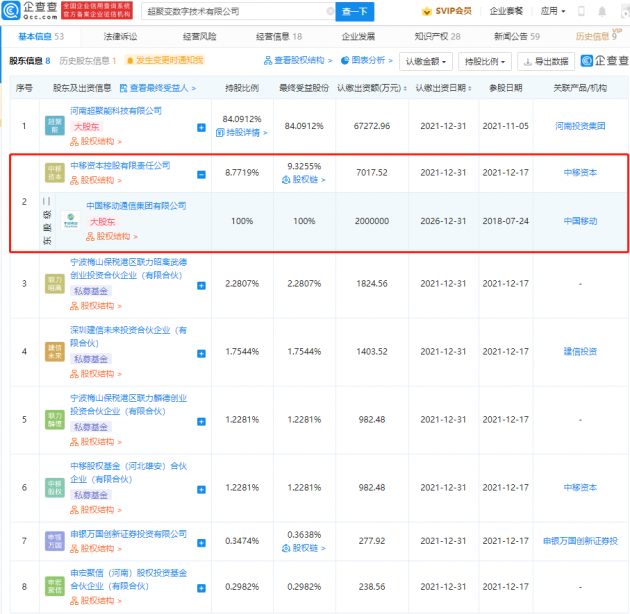Switch to 企业发展 tab
The height and width of the screenshot is (614, 630).
point(358,37)
